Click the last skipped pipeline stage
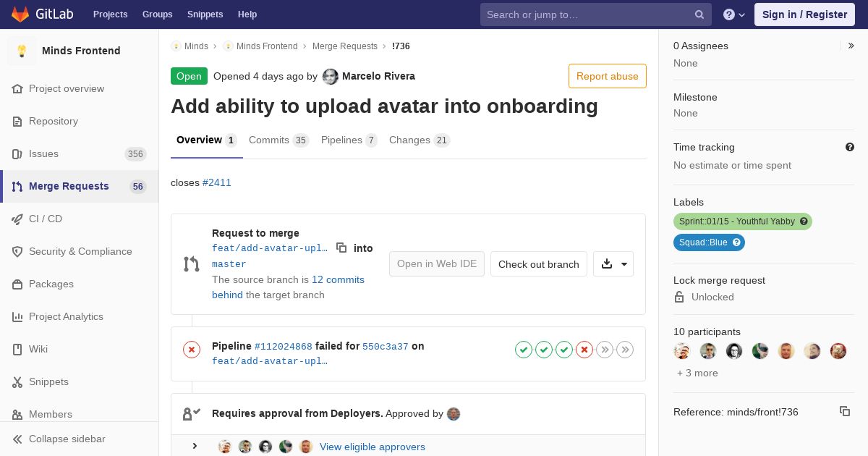 (625, 350)
